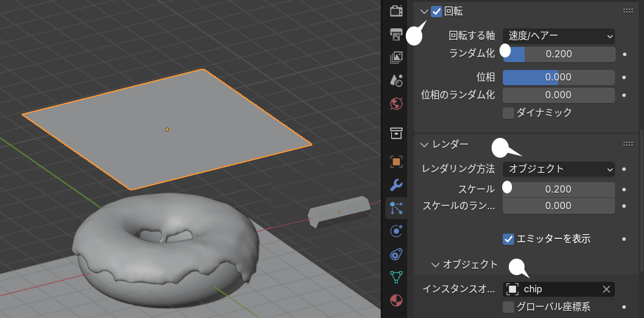Disable the エミッターを表示 checkbox
The width and height of the screenshot is (644, 318).
(509, 239)
